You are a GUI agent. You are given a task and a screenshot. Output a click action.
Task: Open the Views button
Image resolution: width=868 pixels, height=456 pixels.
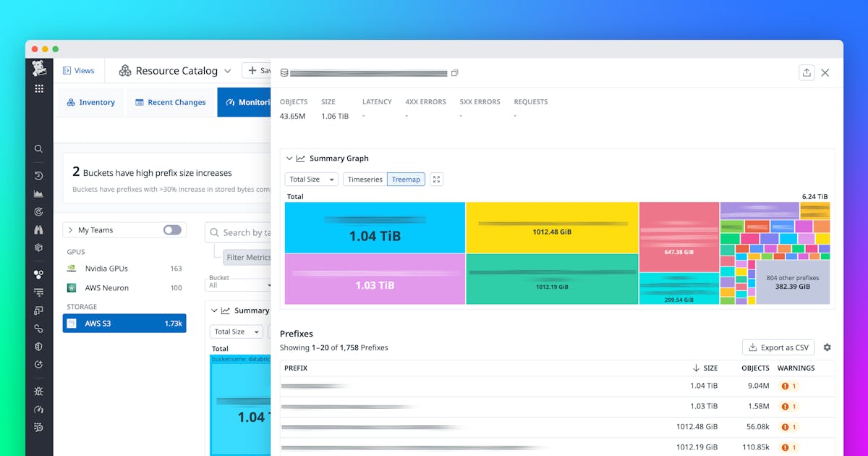coord(79,71)
